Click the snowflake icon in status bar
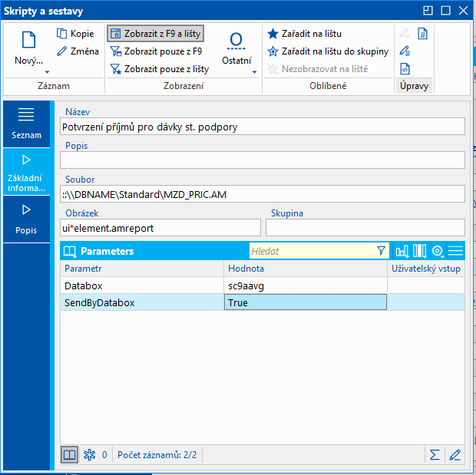 click(90, 454)
